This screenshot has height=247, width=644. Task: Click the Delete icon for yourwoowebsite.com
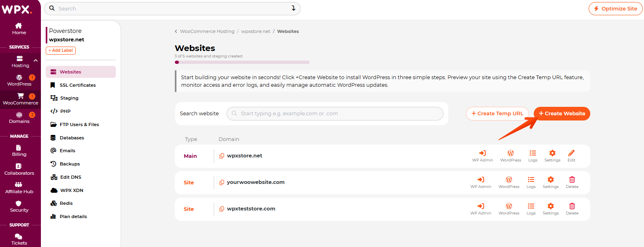coord(572,182)
